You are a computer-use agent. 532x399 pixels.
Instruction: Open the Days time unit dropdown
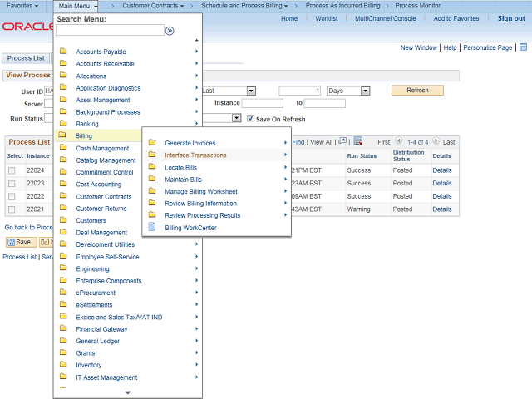point(347,91)
